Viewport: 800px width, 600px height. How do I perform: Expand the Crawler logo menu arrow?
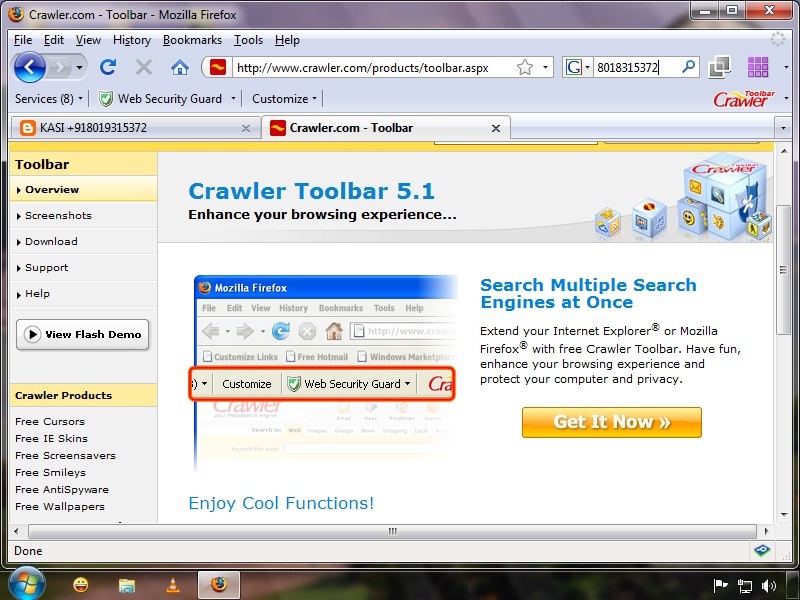[x=786, y=98]
